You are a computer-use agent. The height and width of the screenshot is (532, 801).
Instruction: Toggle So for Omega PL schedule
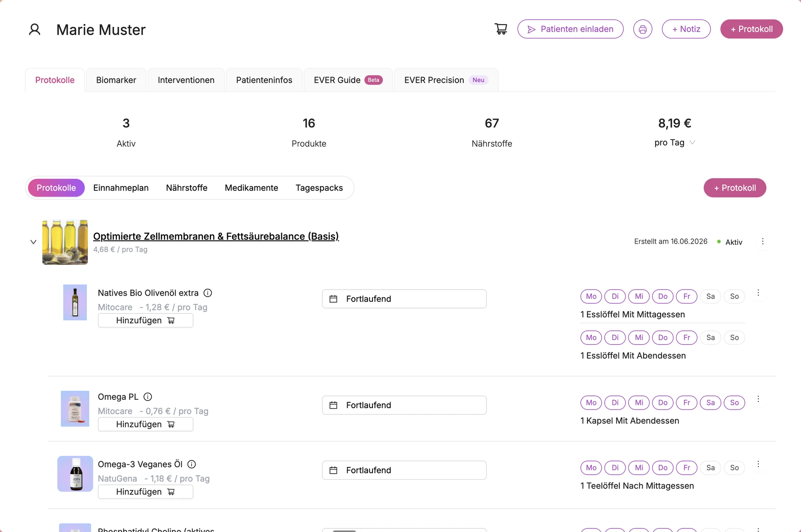734,403
